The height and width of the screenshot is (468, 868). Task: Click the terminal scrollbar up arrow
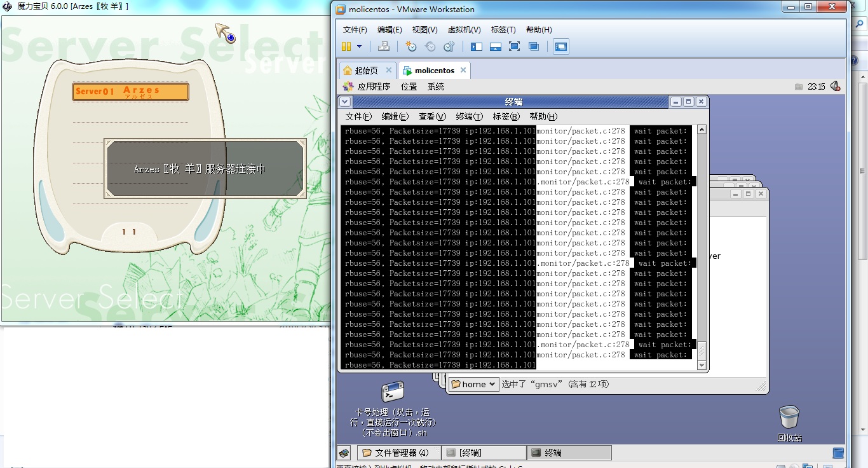pyautogui.click(x=702, y=130)
